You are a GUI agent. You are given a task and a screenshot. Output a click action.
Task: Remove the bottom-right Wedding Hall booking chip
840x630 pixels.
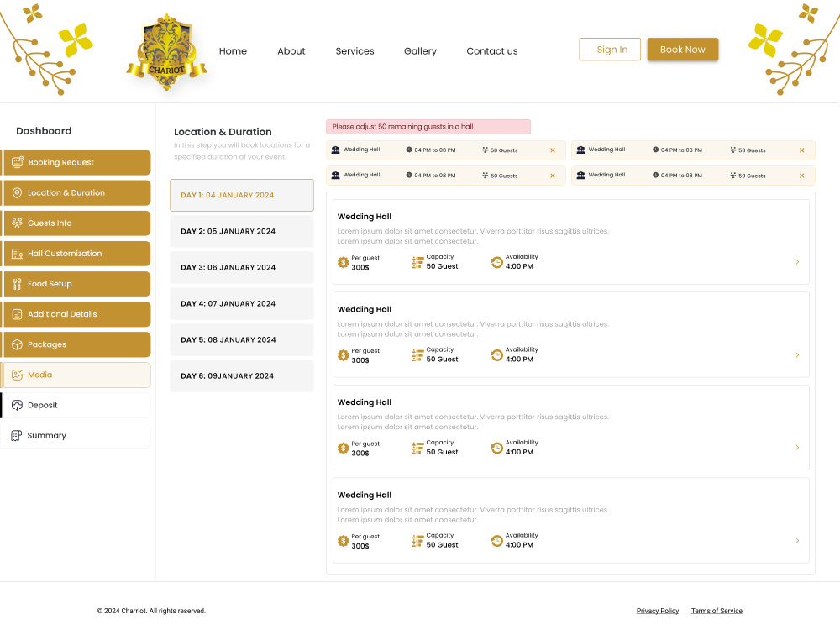801,176
